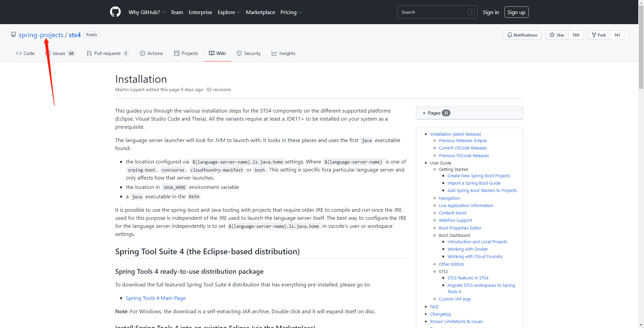This screenshot has width=644, height=328.
Task: Open Create New Spring Boot Projects link
Action: pos(479,176)
